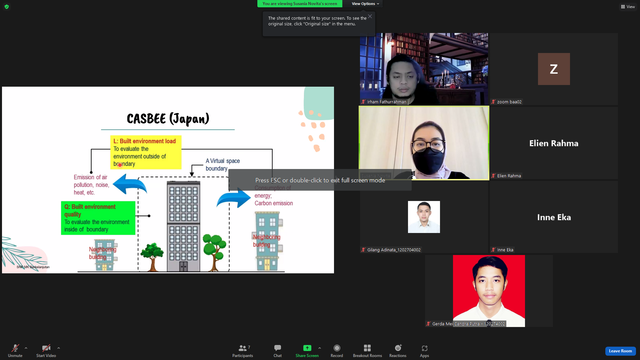Open the audio options arrow beside Unmute
This screenshot has height=360, width=640.
click(x=26, y=348)
